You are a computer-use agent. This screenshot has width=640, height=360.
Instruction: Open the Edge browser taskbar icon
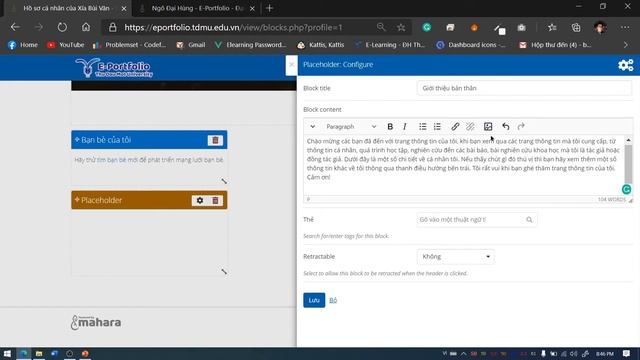click(23, 353)
